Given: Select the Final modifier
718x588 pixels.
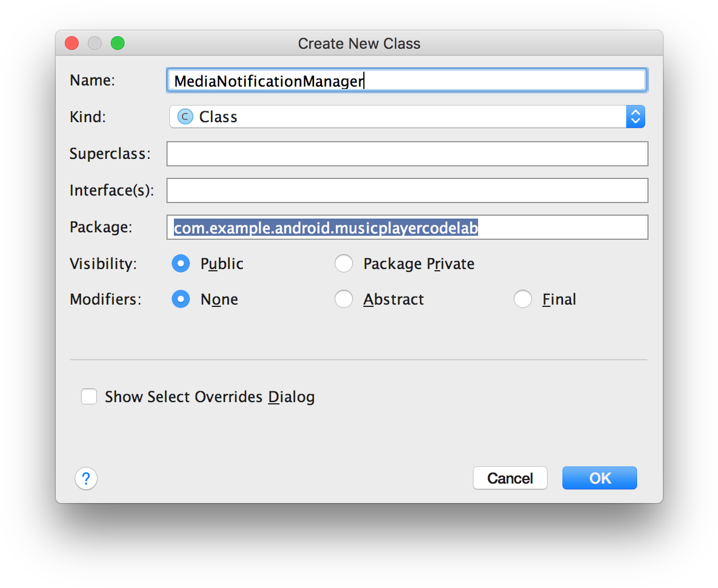Looking at the screenshot, I should point(523,299).
